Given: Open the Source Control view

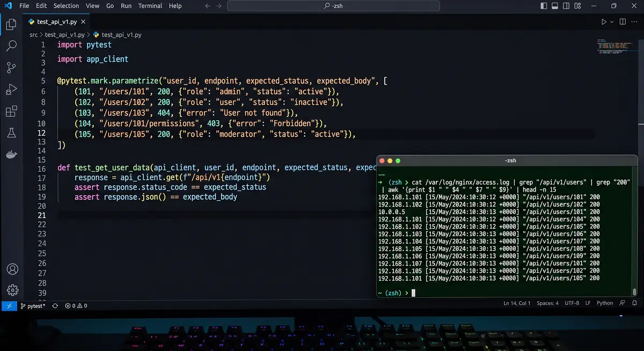Looking at the screenshot, I should click(11, 68).
